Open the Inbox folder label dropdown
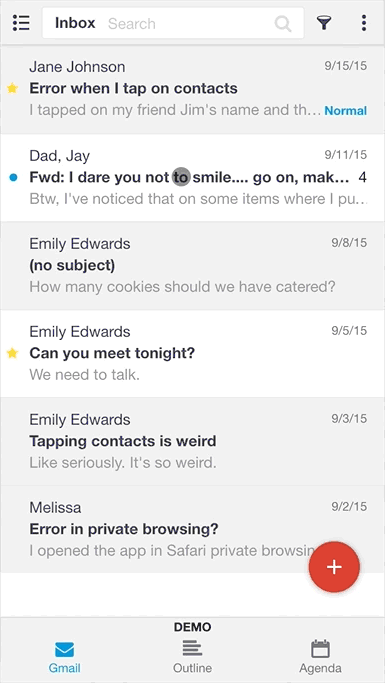 click(75, 23)
